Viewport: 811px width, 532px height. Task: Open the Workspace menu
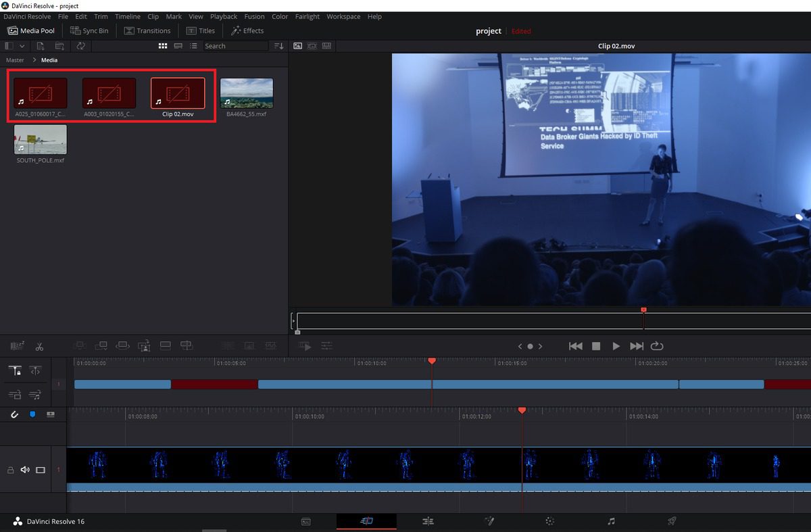(343, 16)
